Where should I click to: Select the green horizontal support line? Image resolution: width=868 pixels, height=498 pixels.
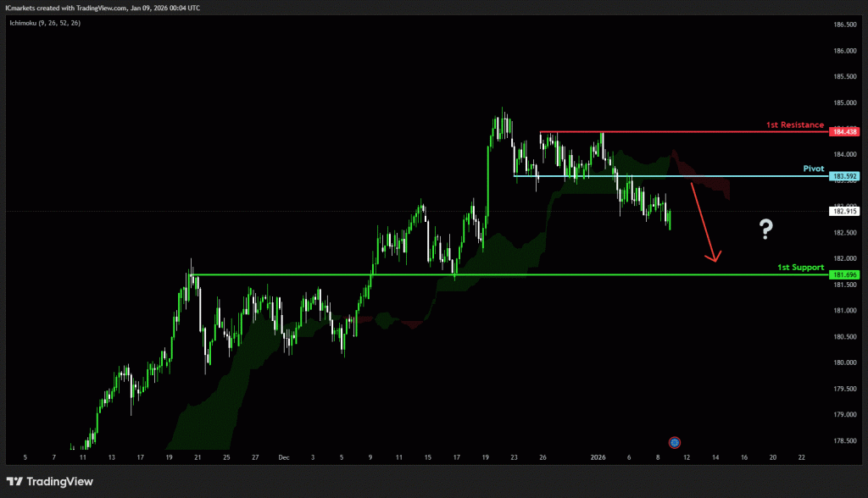tap(509, 274)
